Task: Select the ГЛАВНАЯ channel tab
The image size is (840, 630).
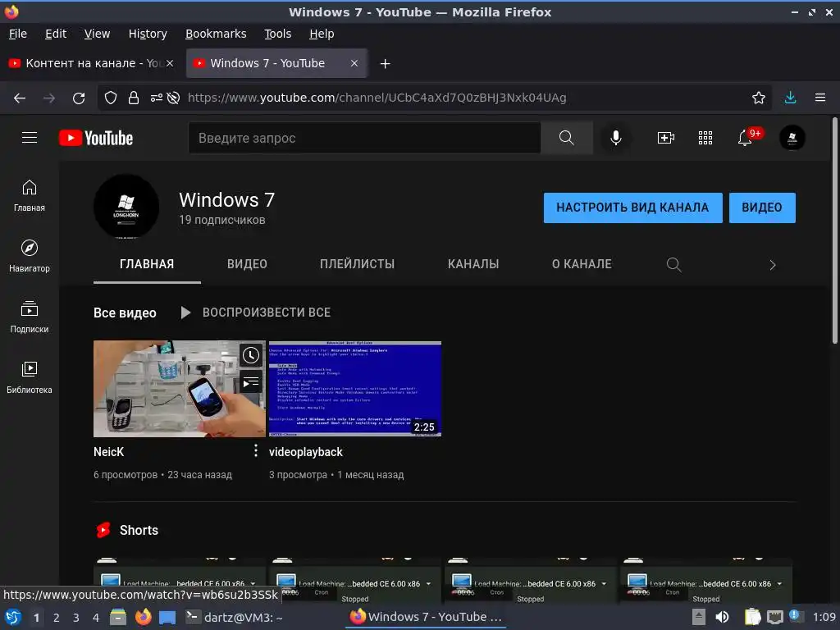Action: tap(147, 264)
